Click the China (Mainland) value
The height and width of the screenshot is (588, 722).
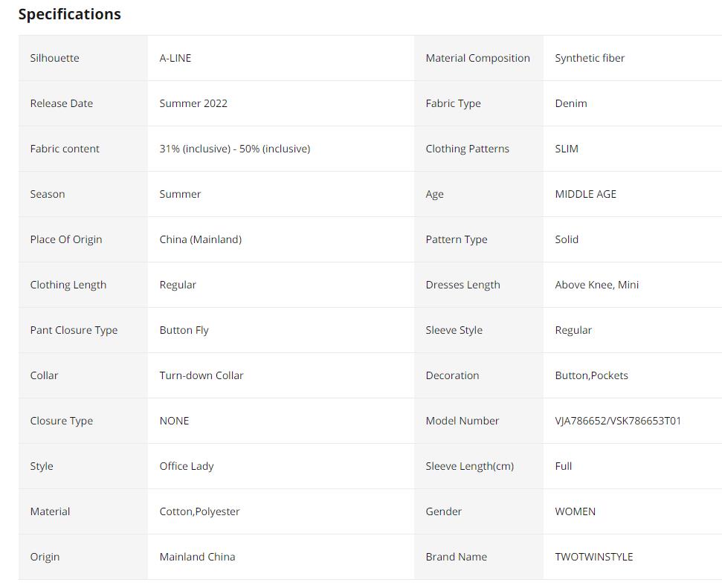200,239
